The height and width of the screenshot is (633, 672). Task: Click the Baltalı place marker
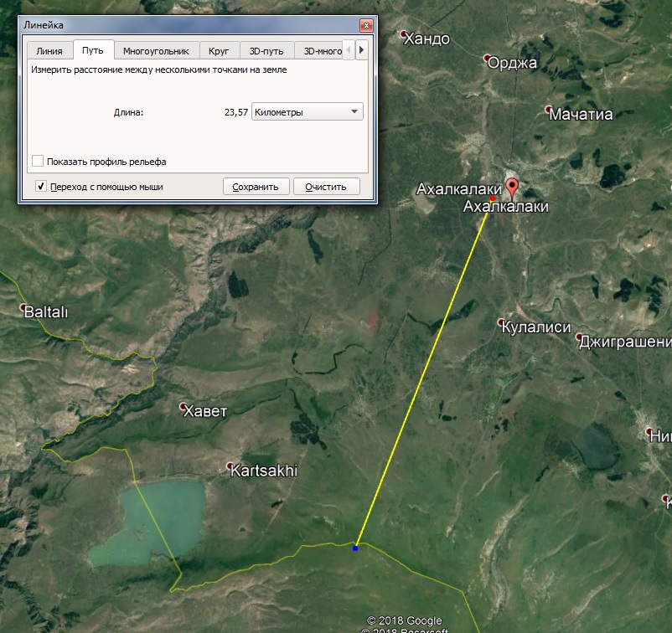pos(23,307)
